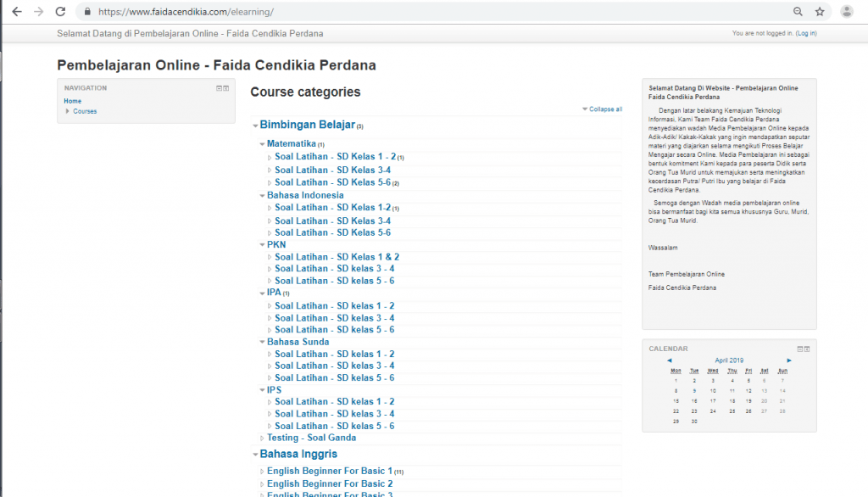Viewport: 868px width, 497px height.
Task: Collapse the IPA subcategory
Action: click(x=263, y=293)
